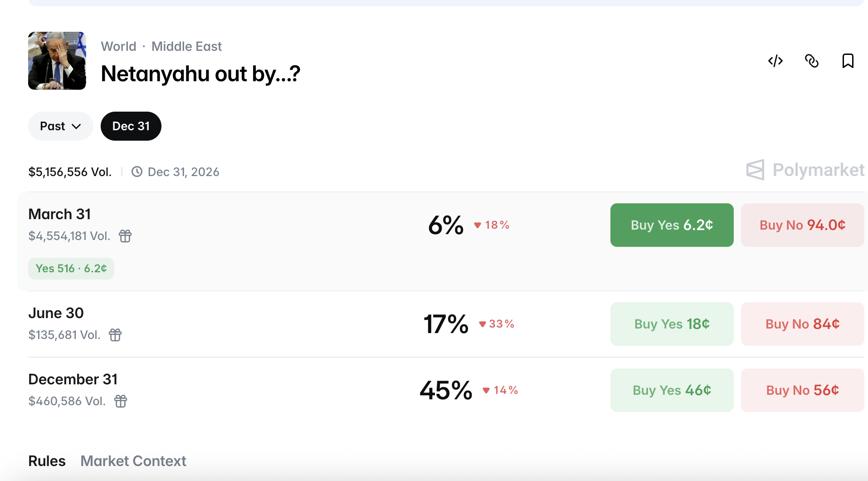Buy No at 84¢ for June 30
Screen dimensions: 868x481
coord(802,324)
